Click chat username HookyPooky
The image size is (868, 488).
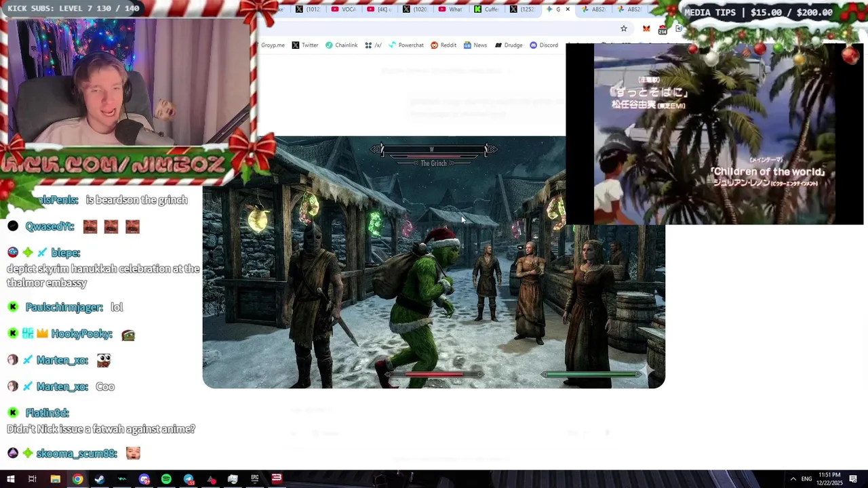81,333
